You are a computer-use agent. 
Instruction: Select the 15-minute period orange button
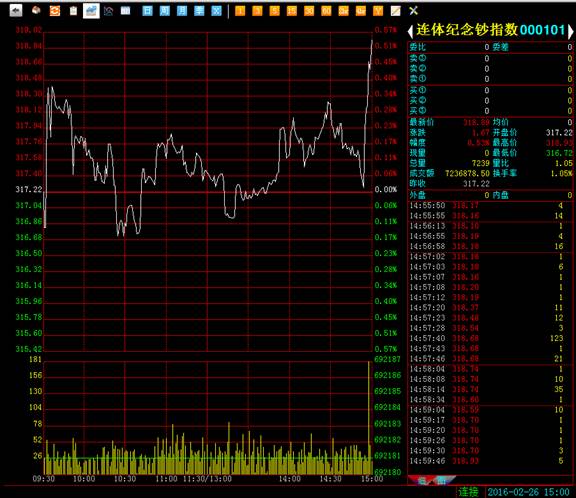click(x=292, y=11)
